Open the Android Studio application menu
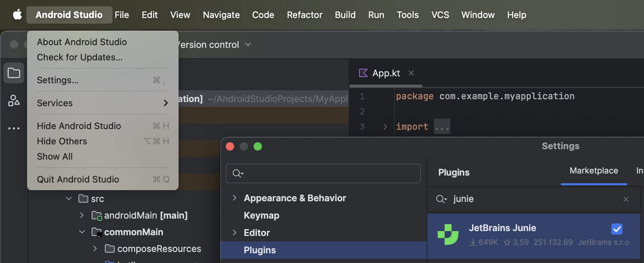 (x=69, y=15)
